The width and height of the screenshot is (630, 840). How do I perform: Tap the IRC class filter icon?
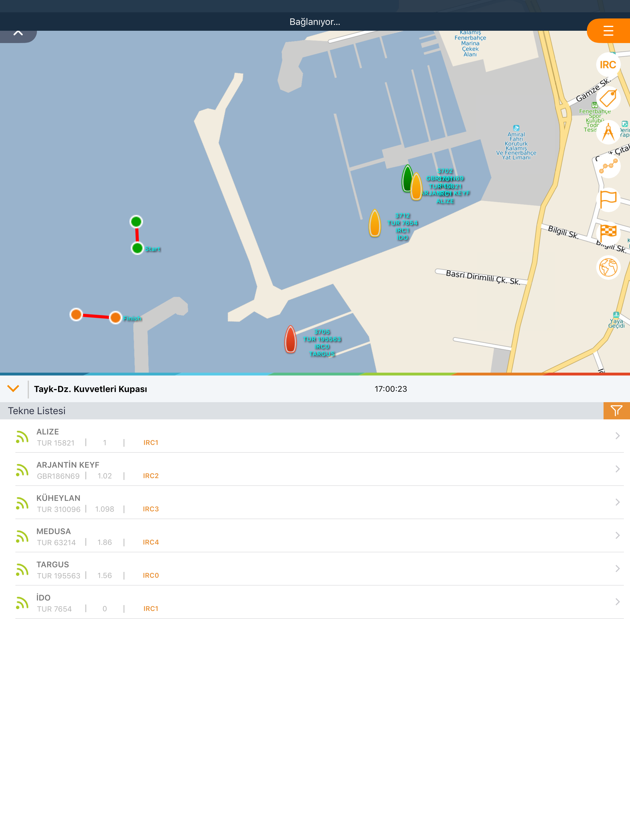click(x=608, y=65)
